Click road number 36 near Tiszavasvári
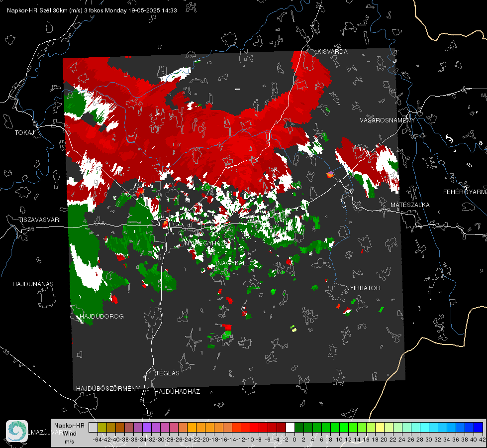 click(31, 229)
